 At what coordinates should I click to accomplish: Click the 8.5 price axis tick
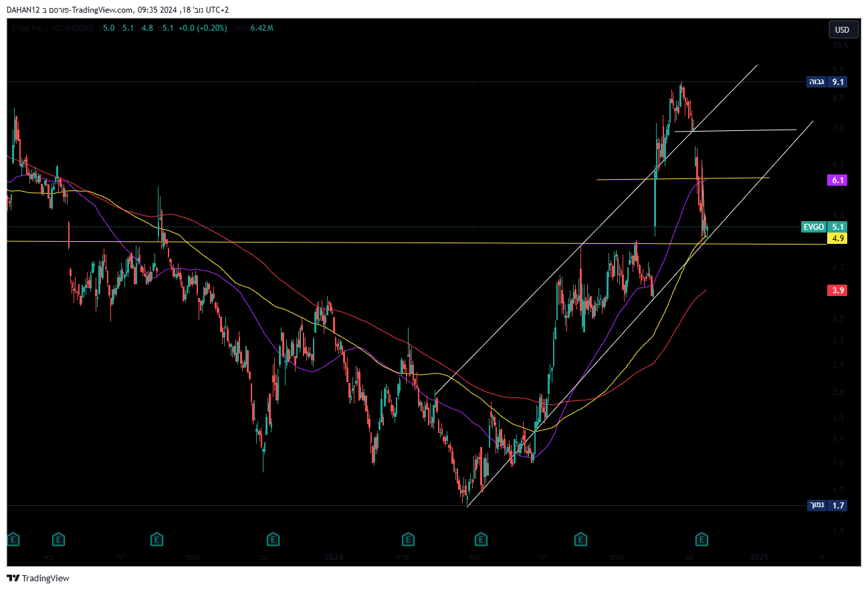click(x=839, y=98)
